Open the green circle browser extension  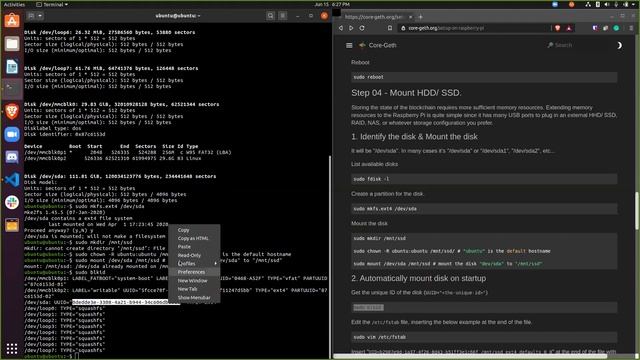point(616,28)
